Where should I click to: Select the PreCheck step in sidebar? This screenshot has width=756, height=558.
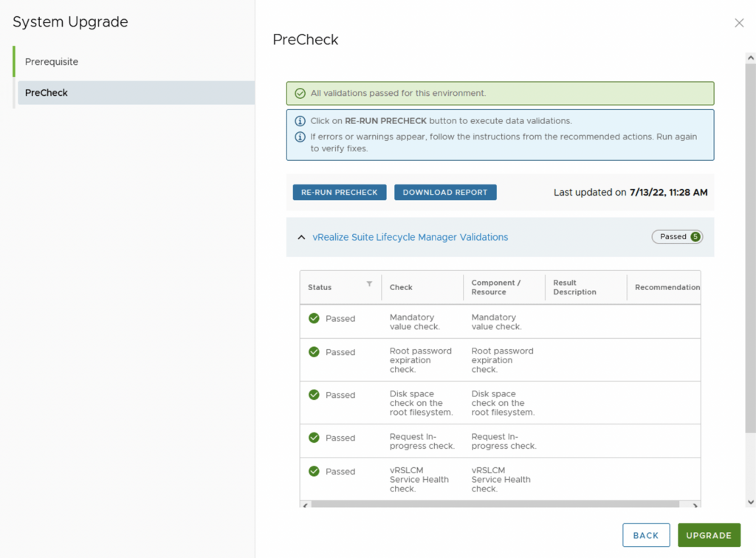[47, 93]
